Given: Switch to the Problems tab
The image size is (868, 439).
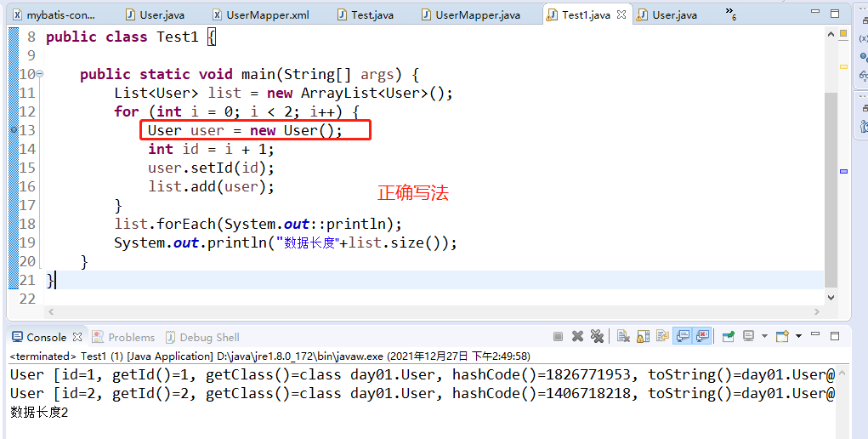Looking at the screenshot, I should coord(123,337).
